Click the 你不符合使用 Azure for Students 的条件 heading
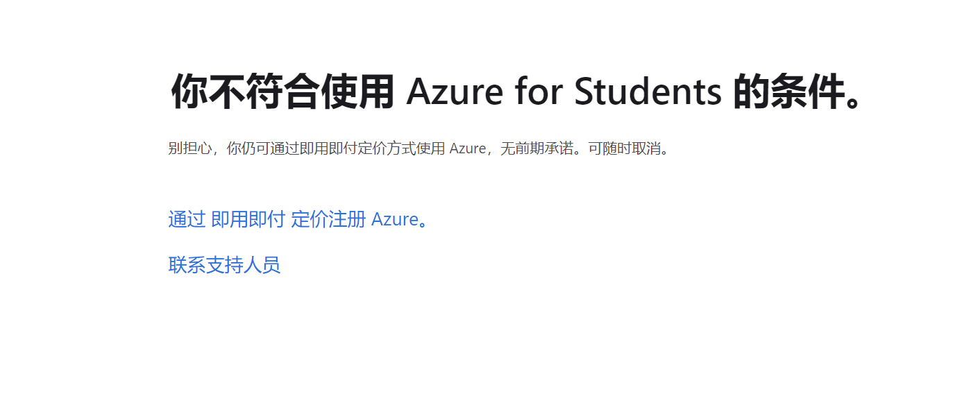980x412 pixels. pyautogui.click(x=517, y=92)
